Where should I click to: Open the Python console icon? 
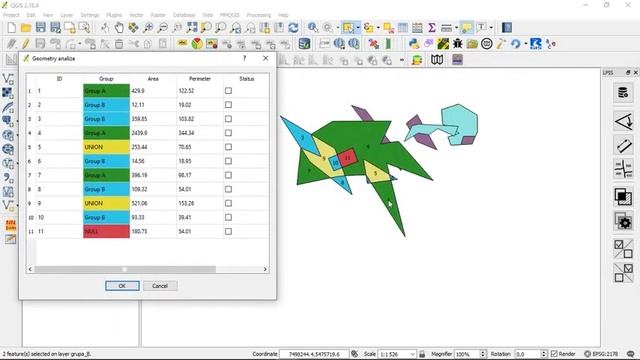pyautogui.click(x=414, y=44)
